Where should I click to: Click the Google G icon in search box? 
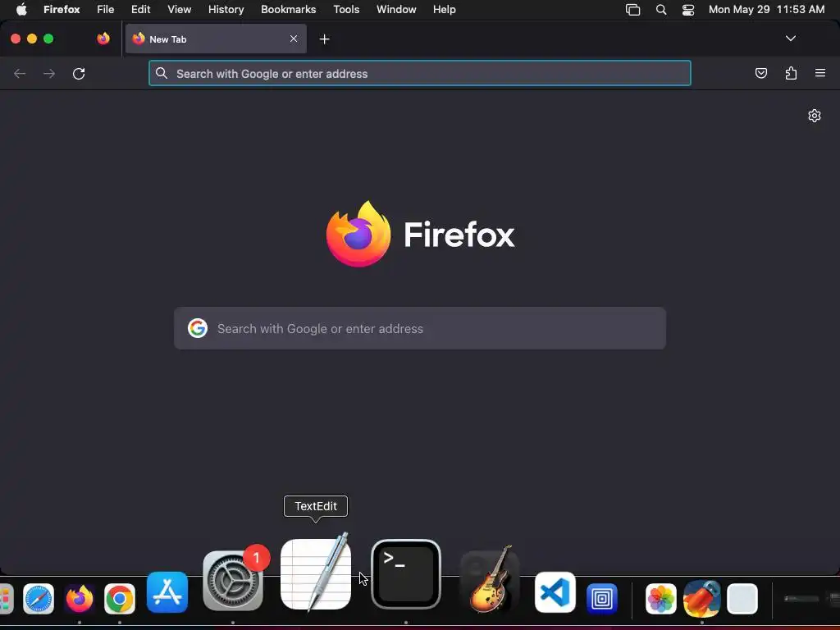point(198,328)
